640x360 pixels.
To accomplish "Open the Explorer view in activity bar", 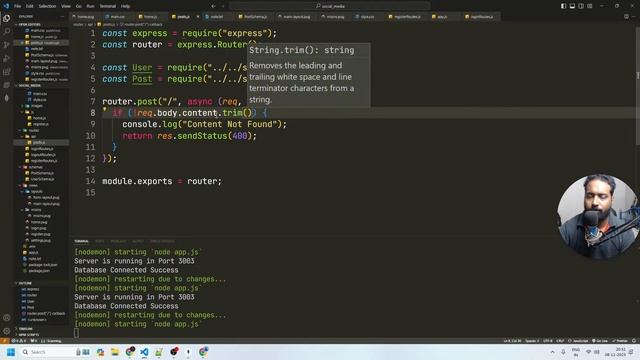I will click(x=7, y=18).
